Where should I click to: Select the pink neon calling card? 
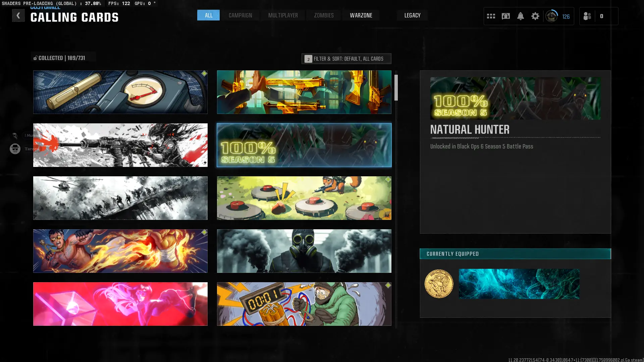coord(120,304)
